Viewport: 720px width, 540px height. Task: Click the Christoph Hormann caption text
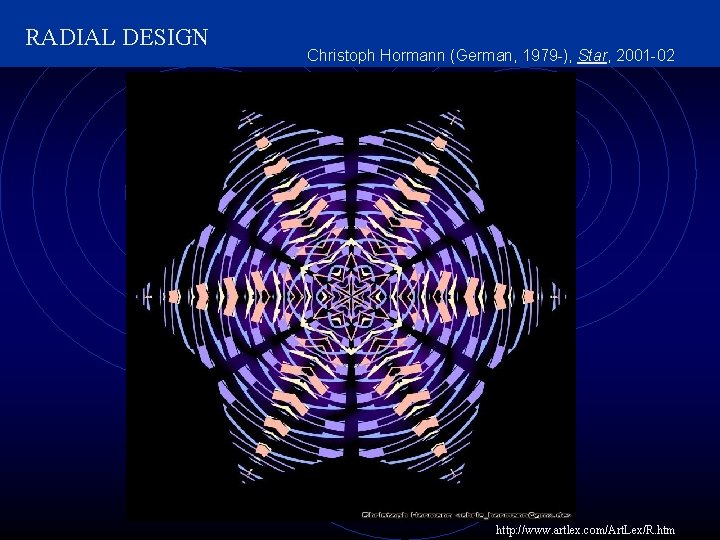[491, 56]
